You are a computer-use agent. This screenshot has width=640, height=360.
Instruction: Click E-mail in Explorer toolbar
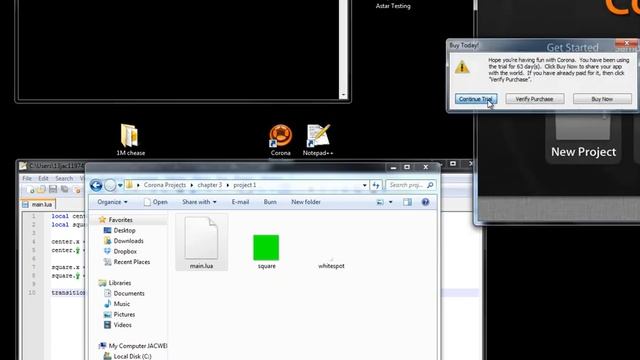(x=240, y=202)
